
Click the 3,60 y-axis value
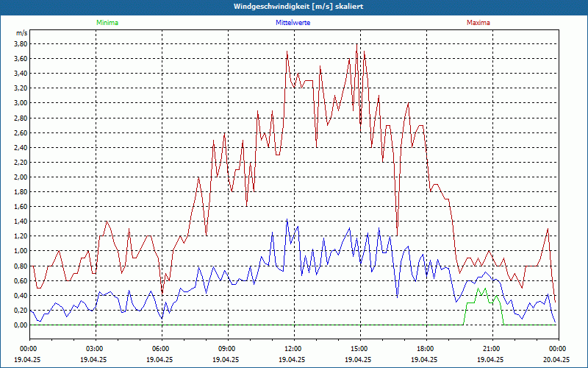[x=21, y=59]
